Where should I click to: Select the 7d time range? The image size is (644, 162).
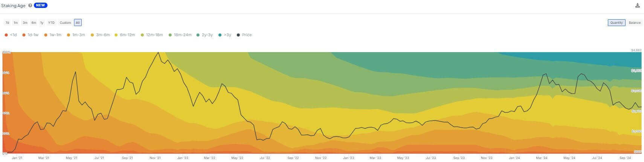[x=7, y=23]
